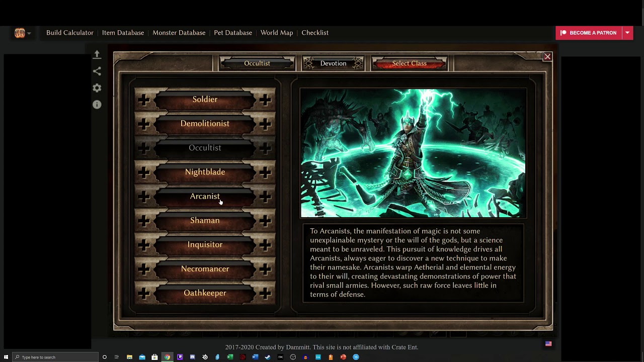Choose the Demolitionist class
Screen dimensions: 644x362
[205, 124]
